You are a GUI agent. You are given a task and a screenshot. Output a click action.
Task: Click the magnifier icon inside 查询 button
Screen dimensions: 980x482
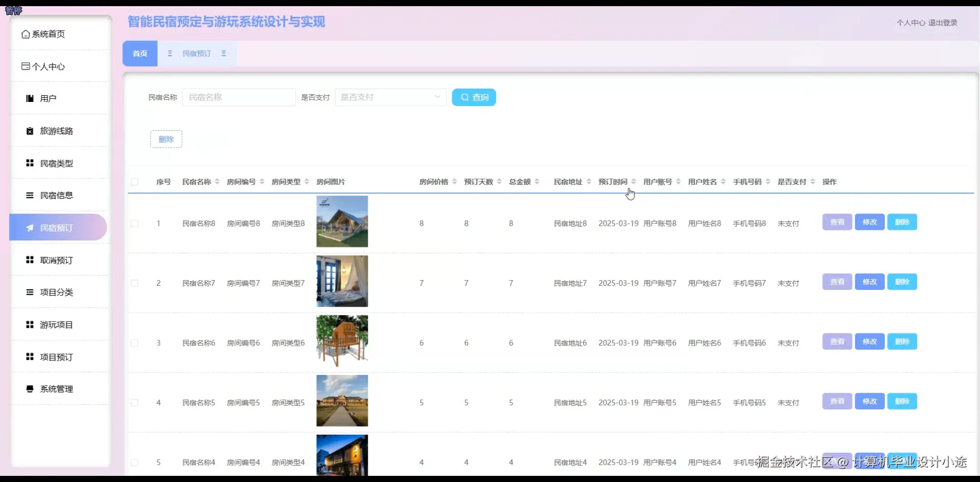(465, 97)
